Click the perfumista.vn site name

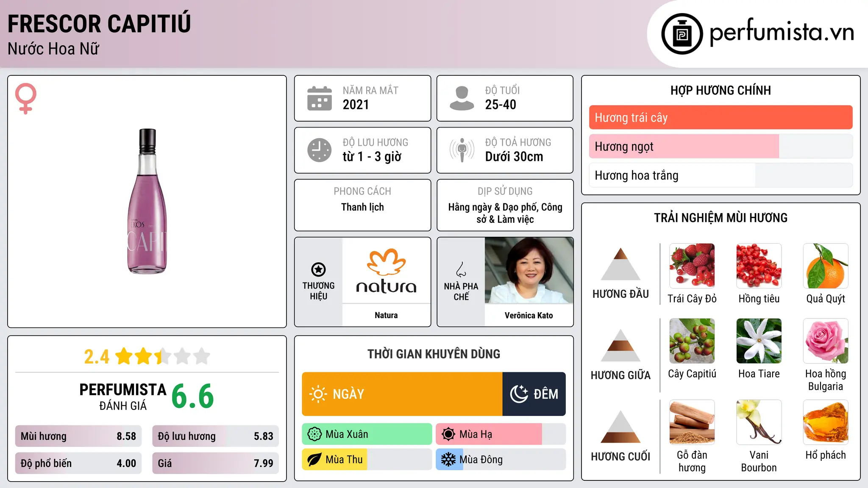point(782,33)
